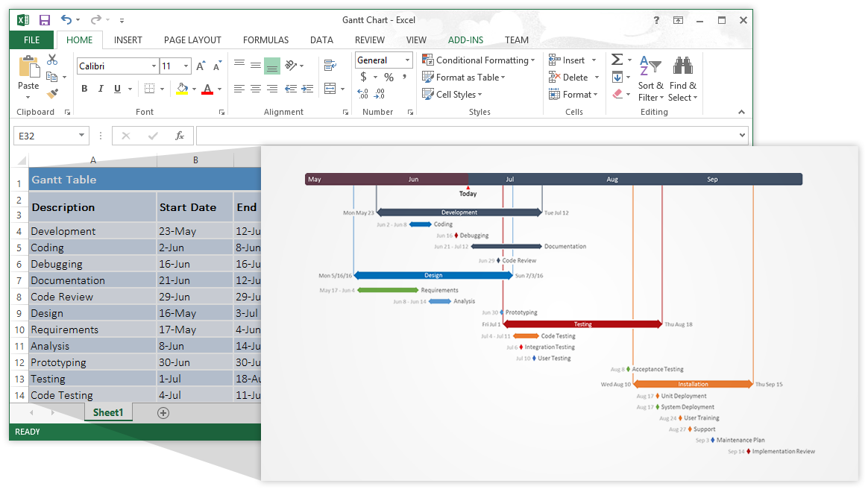868x498 pixels.
Task: Click Find & Select binoculars button
Action: click(x=682, y=78)
